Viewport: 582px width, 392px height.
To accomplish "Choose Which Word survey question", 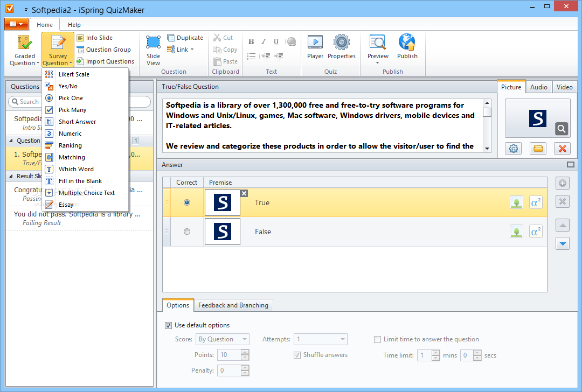I will pyautogui.click(x=86, y=169).
